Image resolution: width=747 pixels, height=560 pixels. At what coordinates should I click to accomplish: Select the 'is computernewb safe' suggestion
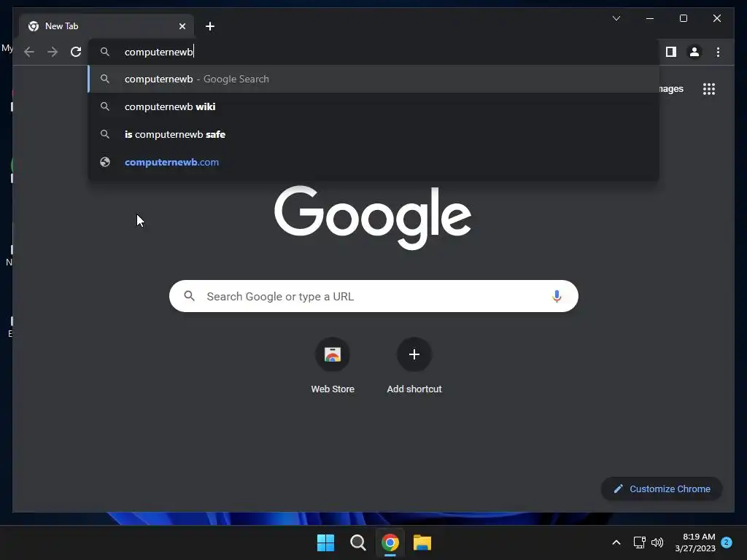(373, 134)
